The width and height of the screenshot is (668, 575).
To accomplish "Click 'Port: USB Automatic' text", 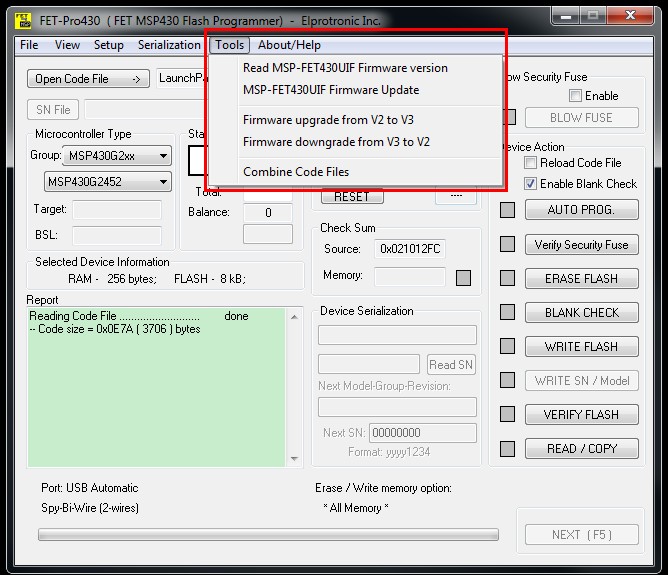I will [89, 488].
